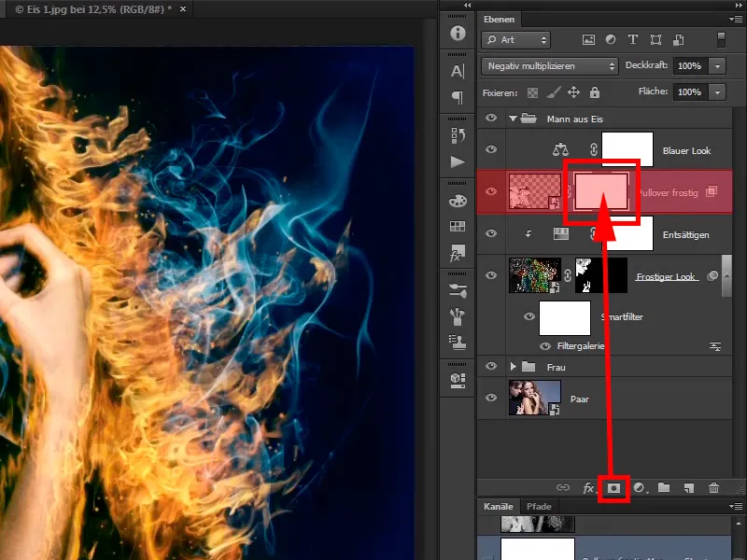Screen dimensions: 747x560
Task: Hide the Mann aus Eis group
Action: [491, 119]
